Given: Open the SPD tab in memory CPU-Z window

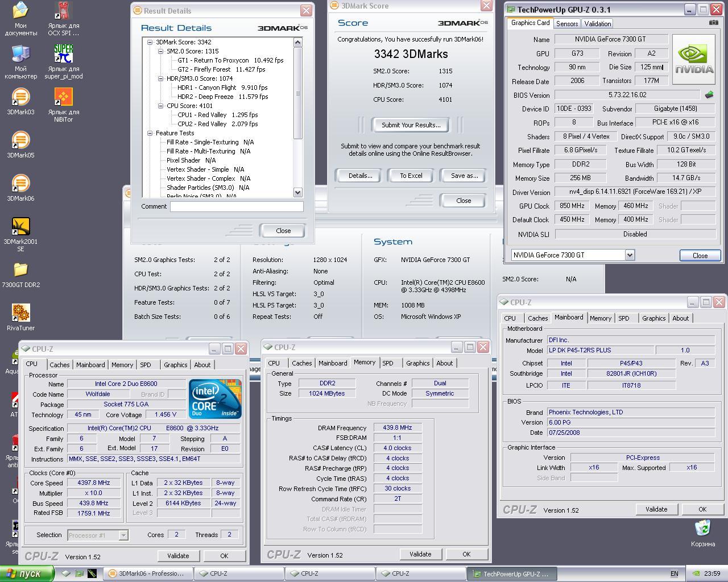Looking at the screenshot, I should [388, 363].
